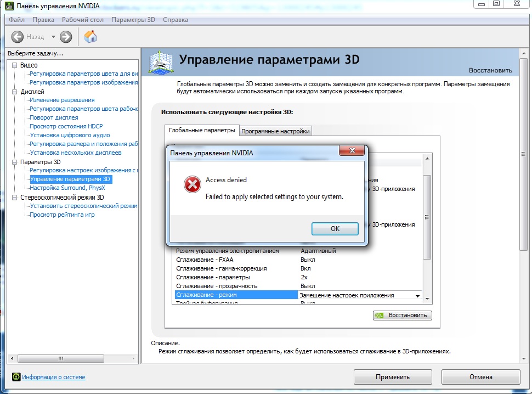The height and width of the screenshot is (394, 532).
Task: Select Регулировка параметров изображения task
Action: click(x=83, y=82)
